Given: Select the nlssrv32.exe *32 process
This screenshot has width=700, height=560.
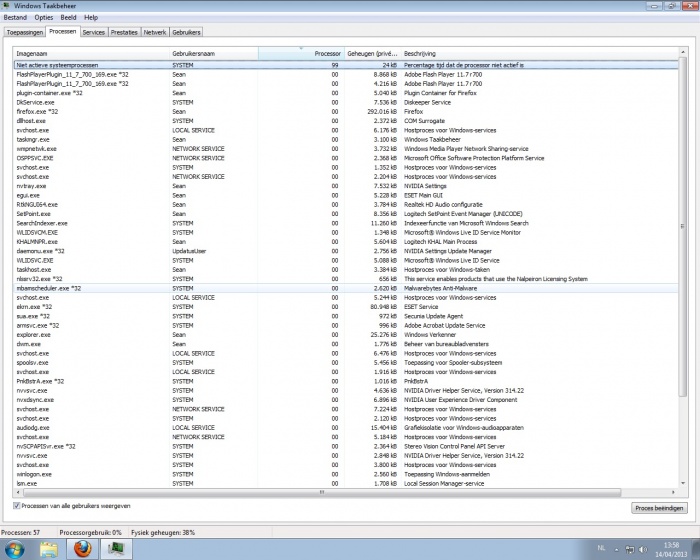Looking at the screenshot, I should coord(346,279).
